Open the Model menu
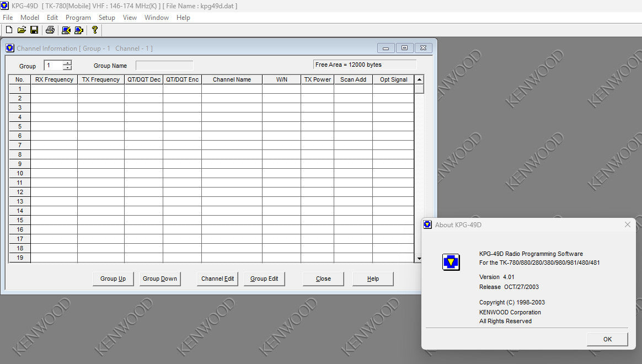 point(30,18)
